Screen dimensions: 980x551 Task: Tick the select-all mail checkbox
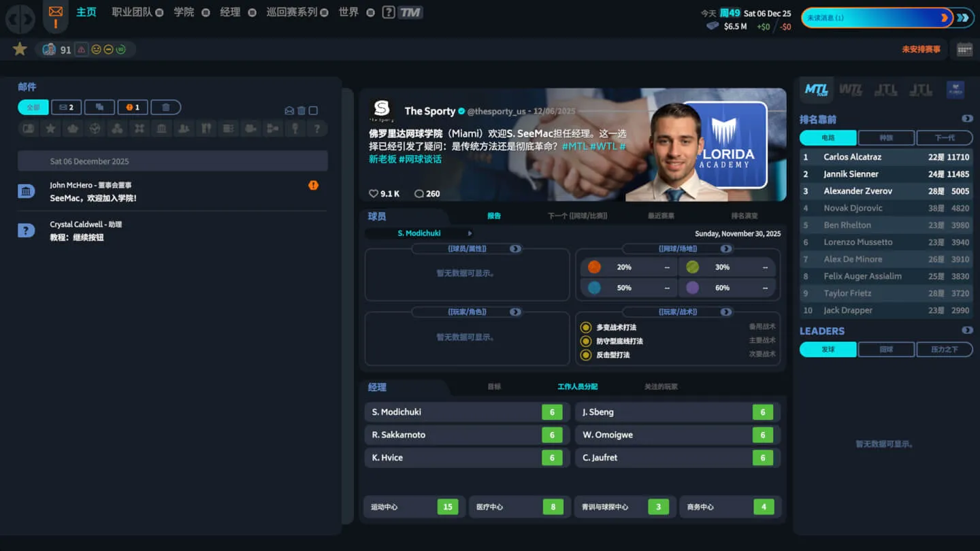(313, 111)
